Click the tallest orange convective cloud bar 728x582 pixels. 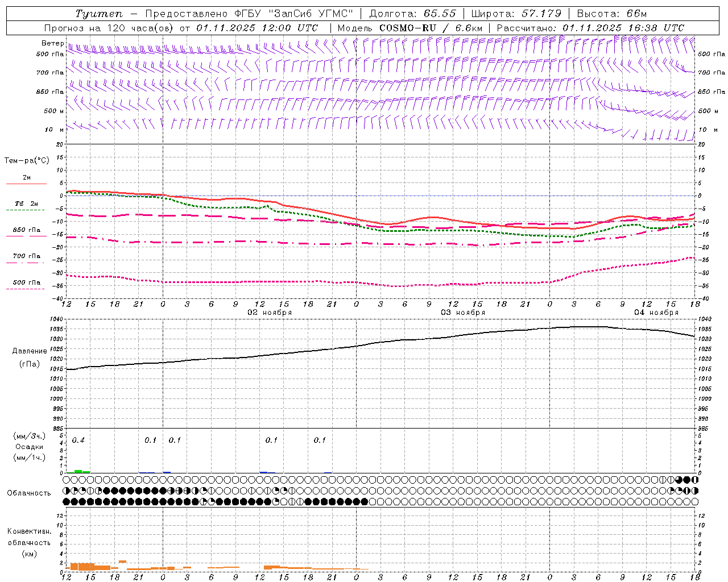(122, 562)
